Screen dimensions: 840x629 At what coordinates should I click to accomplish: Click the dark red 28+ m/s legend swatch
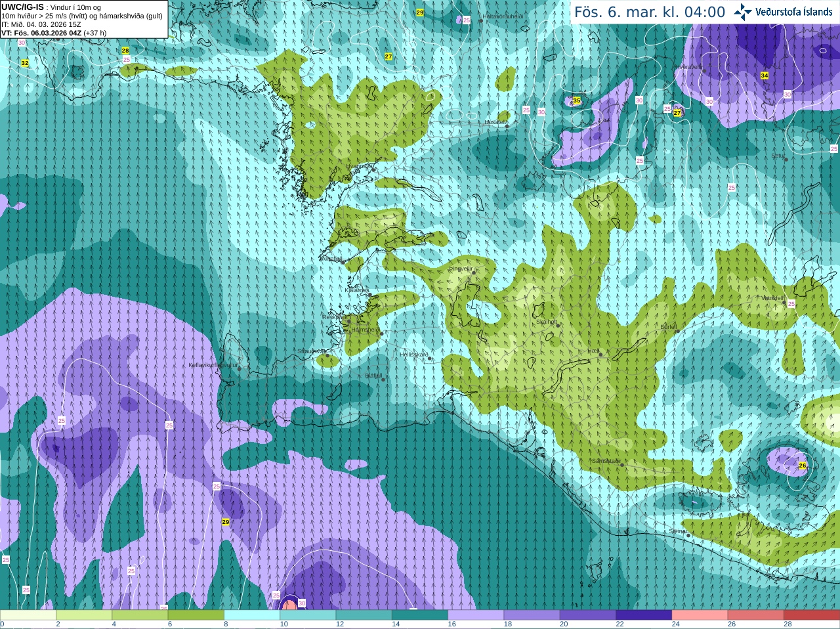coord(812,615)
